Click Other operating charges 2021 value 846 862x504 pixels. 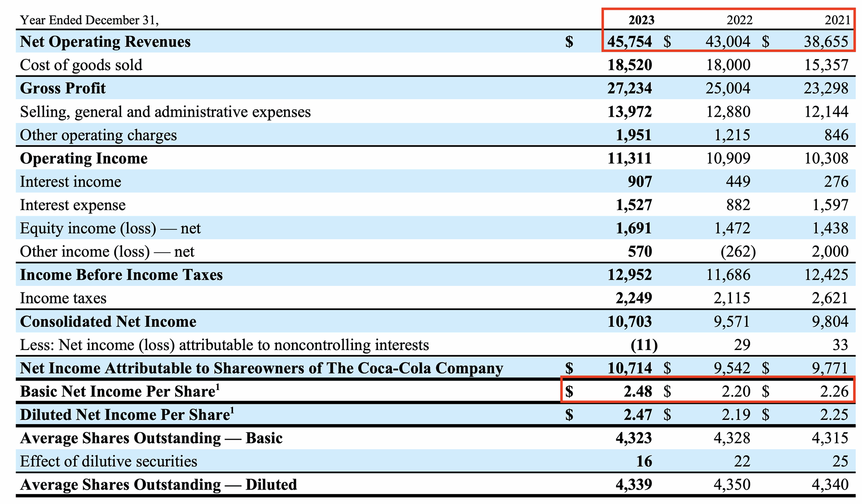pos(836,135)
